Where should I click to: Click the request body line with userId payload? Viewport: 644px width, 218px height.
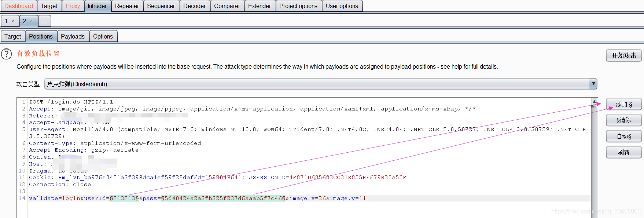[x=197, y=198]
